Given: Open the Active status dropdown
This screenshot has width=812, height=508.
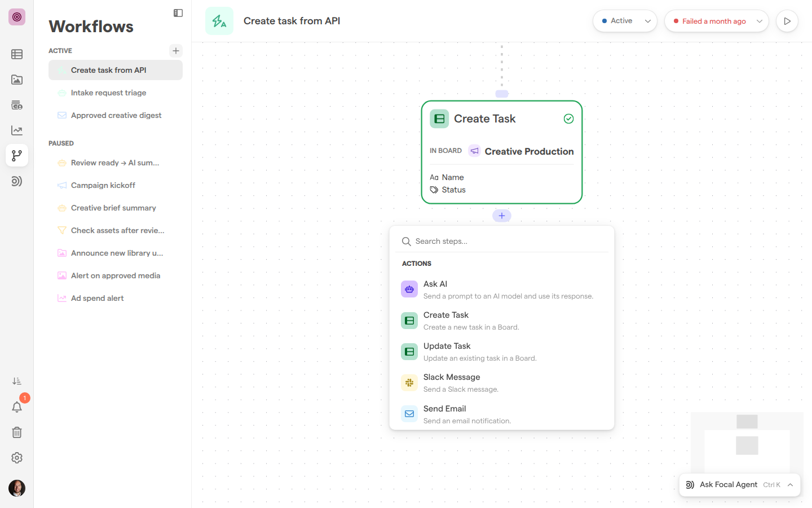Looking at the screenshot, I should pyautogui.click(x=625, y=21).
